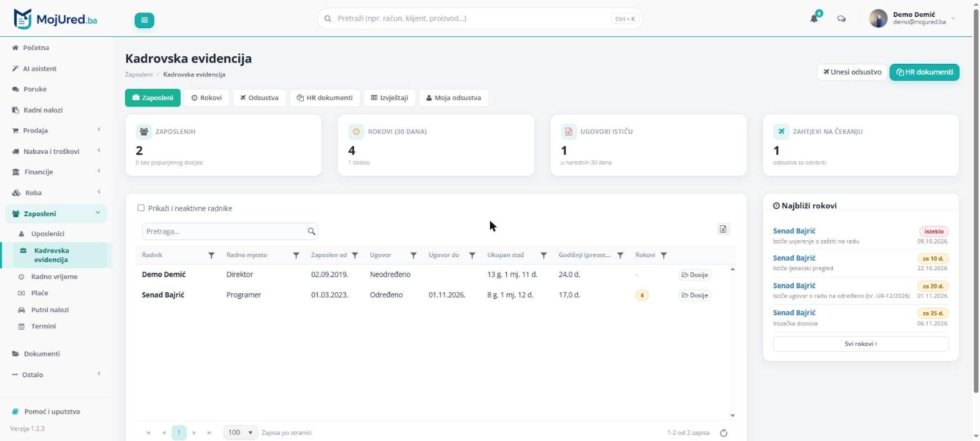Expand the Ostalo sidebar menu
The image size is (980, 441).
(x=56, y=374)
